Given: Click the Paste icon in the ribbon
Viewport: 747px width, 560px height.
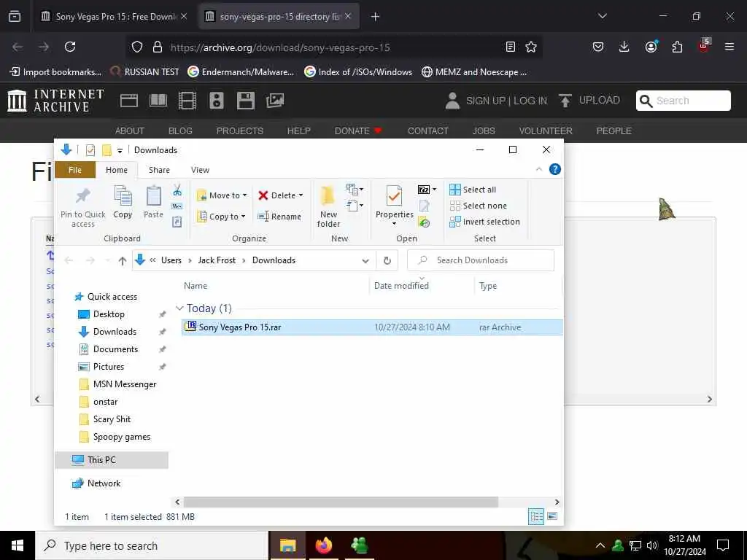Looking at the screenshot, I should 153,195.
